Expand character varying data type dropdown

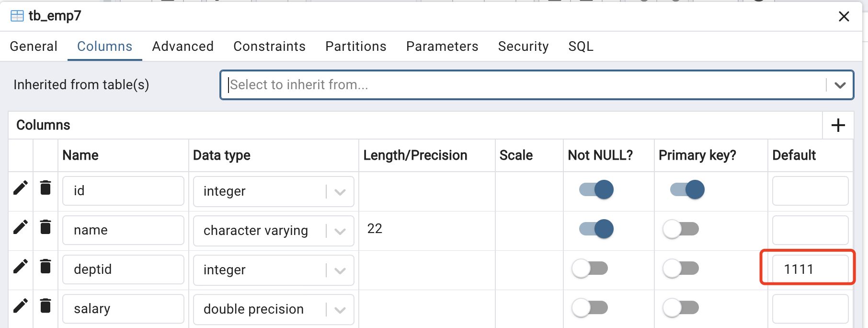click(340, 231)
